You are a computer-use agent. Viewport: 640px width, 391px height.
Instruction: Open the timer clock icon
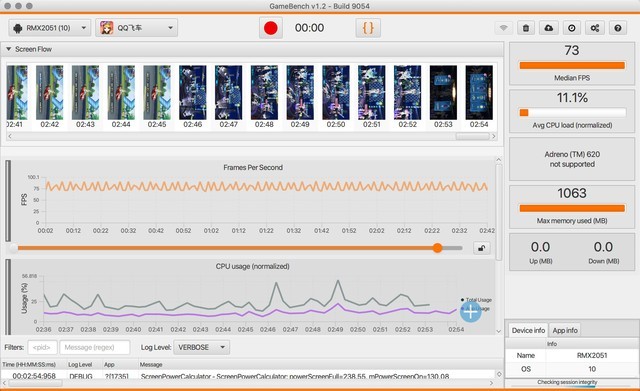point(572,28)
